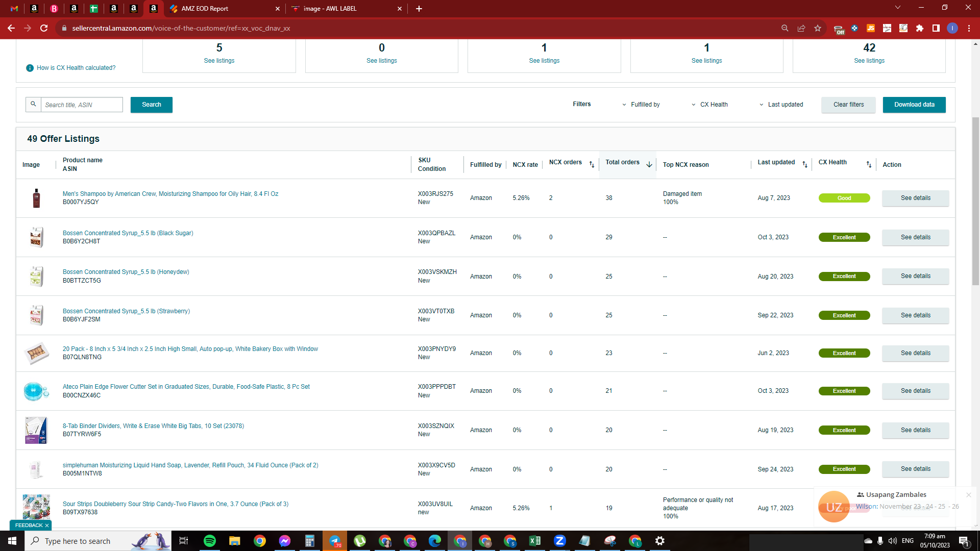
Task: Open simplehuman Liquid Hand Soap product link
Action: pos(190,465)
